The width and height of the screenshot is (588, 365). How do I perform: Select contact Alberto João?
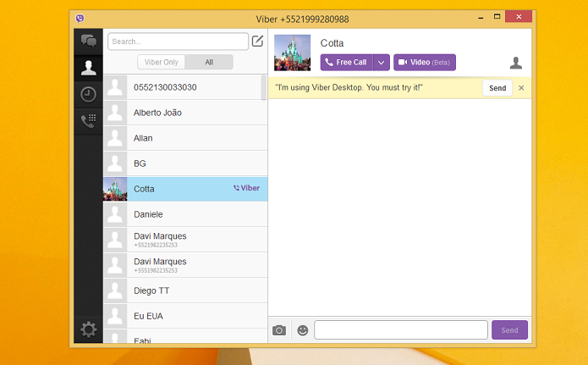[185, 113]
